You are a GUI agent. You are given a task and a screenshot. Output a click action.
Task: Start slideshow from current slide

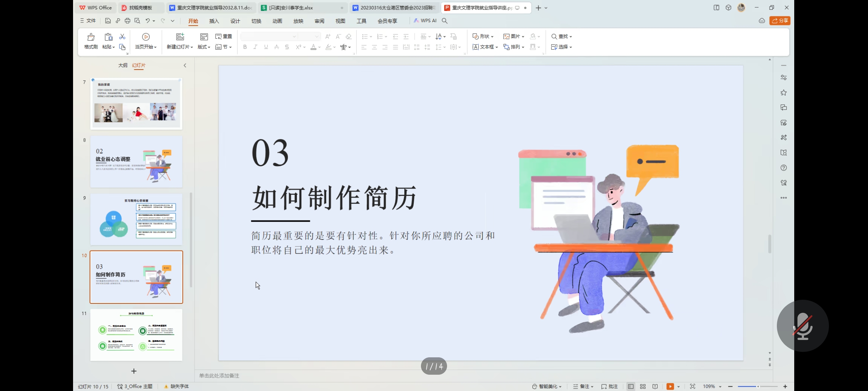146,37
